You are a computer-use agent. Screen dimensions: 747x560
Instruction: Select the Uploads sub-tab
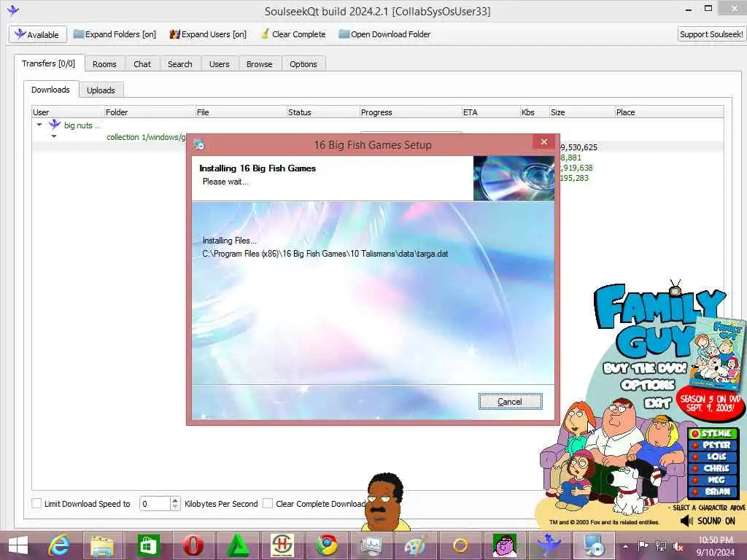(101, 90)
